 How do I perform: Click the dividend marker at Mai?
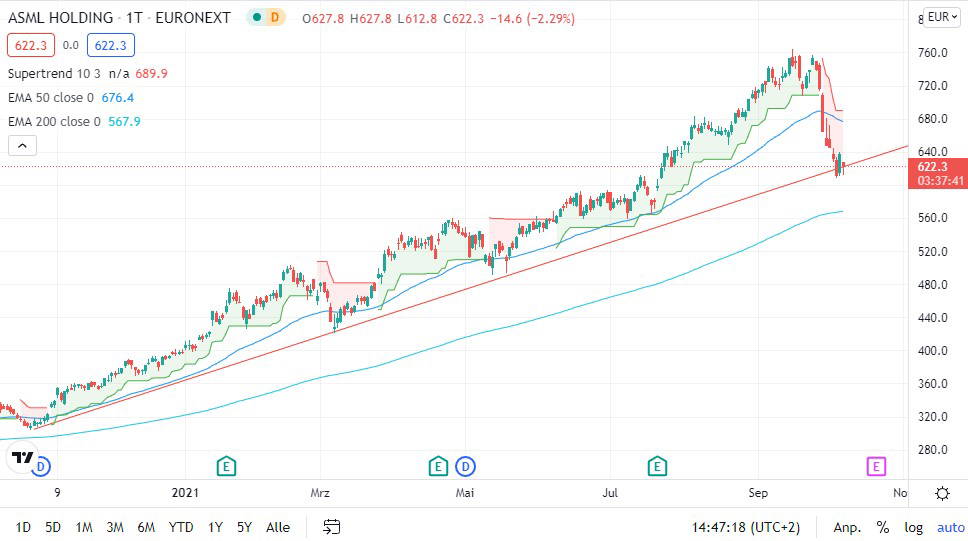pyautogui.click(x=465, y=466)
